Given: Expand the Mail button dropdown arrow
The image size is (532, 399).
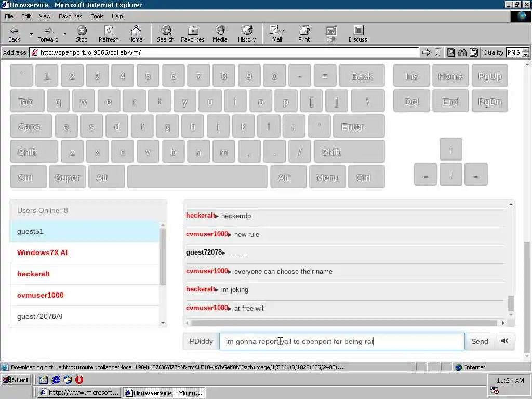Looking at the screenshot, I should [284, 31].
